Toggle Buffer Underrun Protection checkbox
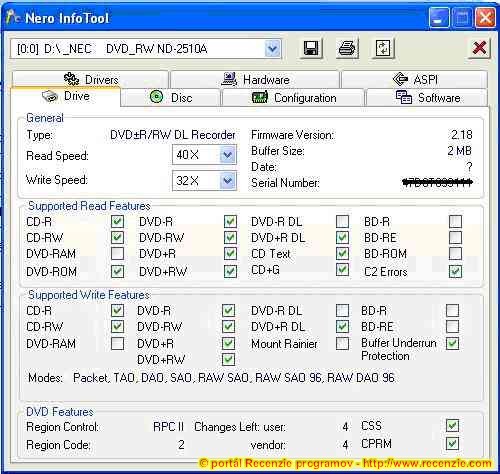 pyautogui.click(x=452, y=343)
